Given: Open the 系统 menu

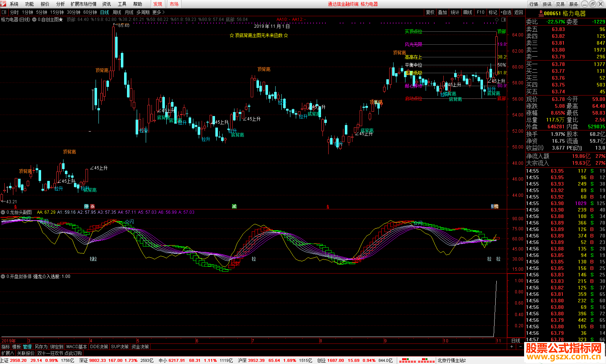Looking at the screenshot, I should pos(14,4).
